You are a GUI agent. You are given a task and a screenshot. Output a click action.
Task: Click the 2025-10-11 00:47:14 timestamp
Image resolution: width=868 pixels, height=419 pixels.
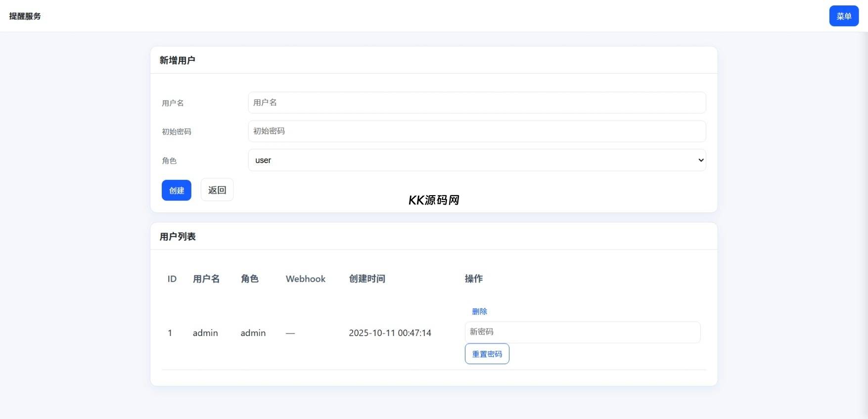click(390, 333)
